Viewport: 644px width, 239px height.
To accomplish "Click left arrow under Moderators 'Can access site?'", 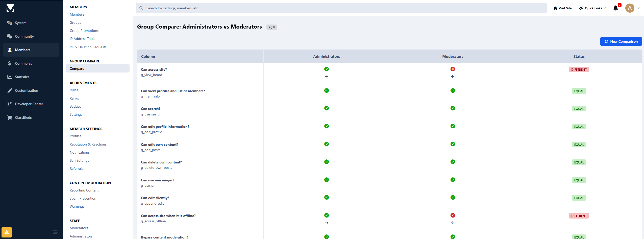I will pos(453,77).
